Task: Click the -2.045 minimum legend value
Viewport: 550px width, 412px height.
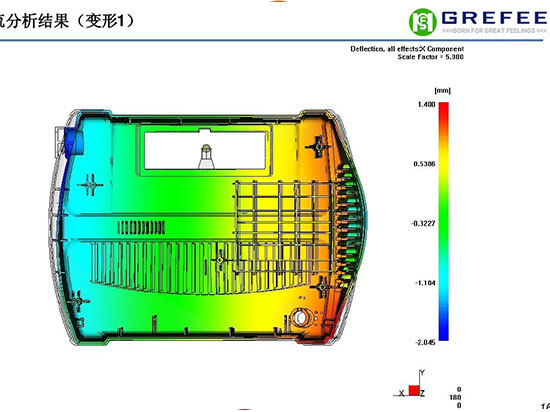Action: [425, 343]
